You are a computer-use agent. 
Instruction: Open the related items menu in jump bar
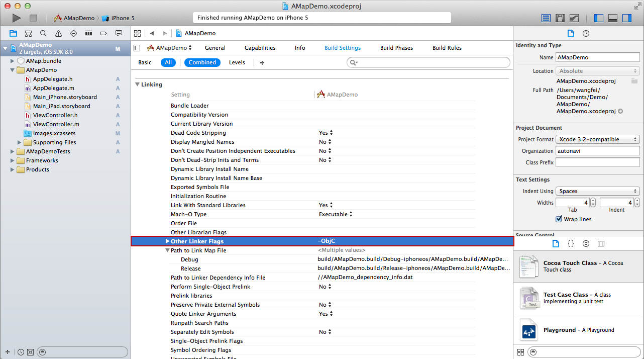tap(137, 33)
